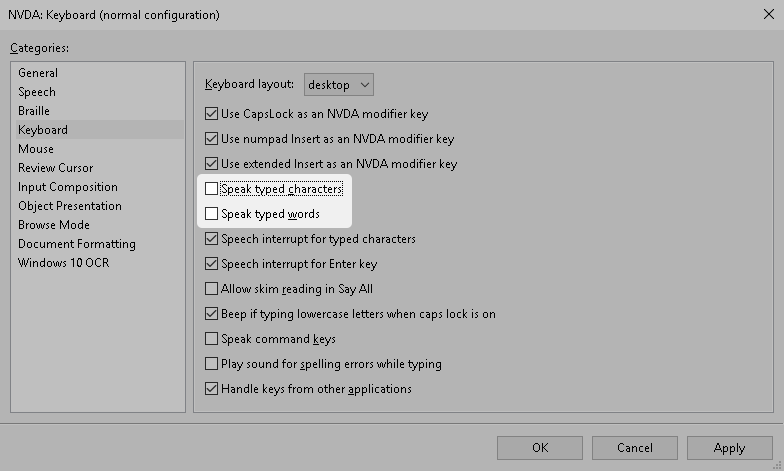Select the General category
The width and height of the screenshot is (784, 471).
(38, 73)
